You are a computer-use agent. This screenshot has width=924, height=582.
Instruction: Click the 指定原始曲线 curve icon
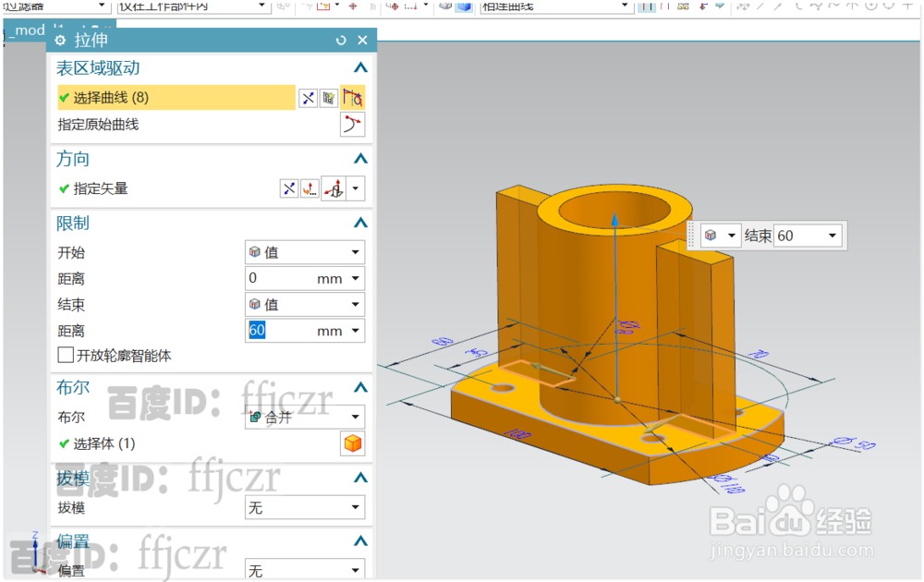[x=352, y=125]
